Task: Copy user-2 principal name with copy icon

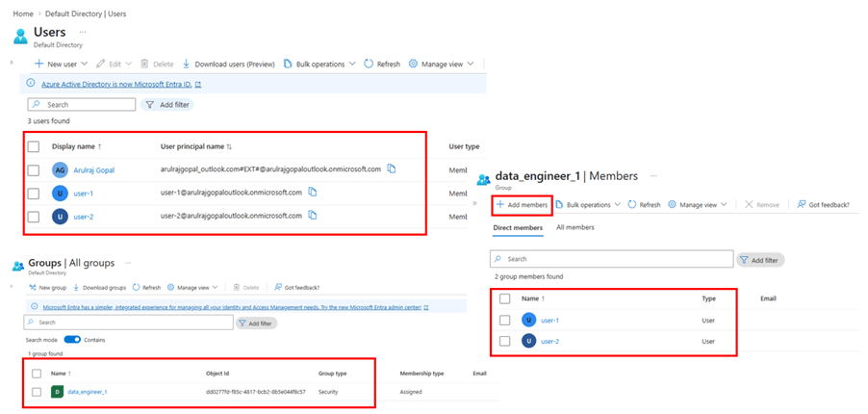Action: (313, 216)
